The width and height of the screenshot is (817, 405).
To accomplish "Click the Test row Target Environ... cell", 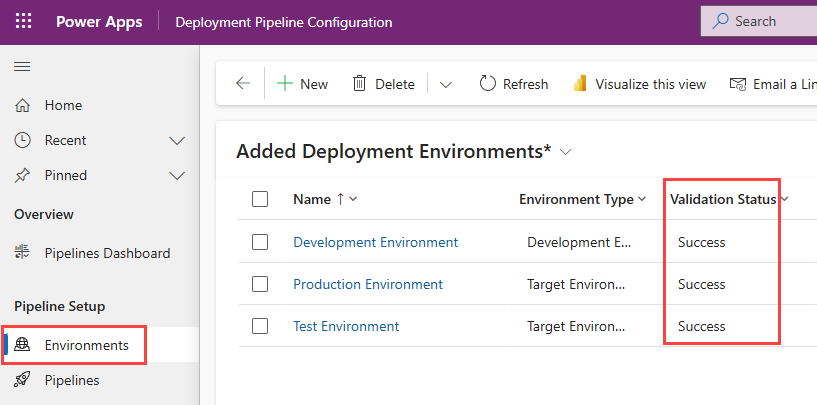I will coord(576,326).
